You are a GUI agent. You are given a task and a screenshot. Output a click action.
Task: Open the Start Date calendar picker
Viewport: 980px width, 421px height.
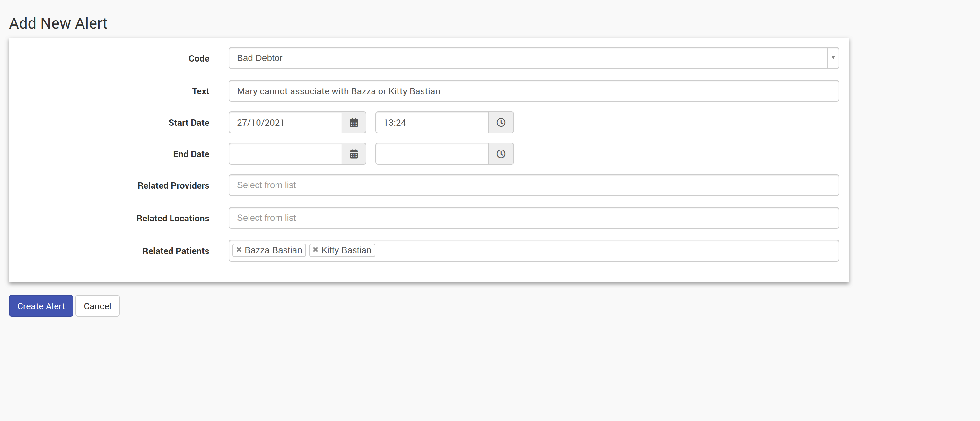354,123
